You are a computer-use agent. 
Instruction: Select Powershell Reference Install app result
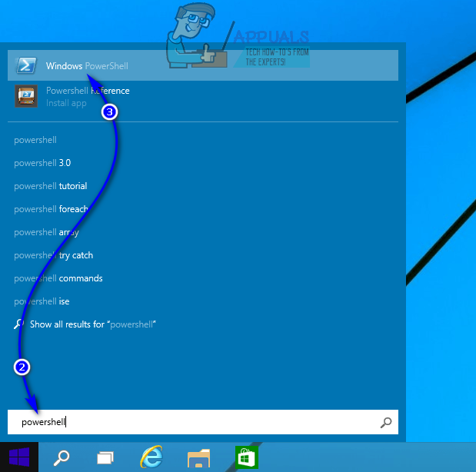88,96
